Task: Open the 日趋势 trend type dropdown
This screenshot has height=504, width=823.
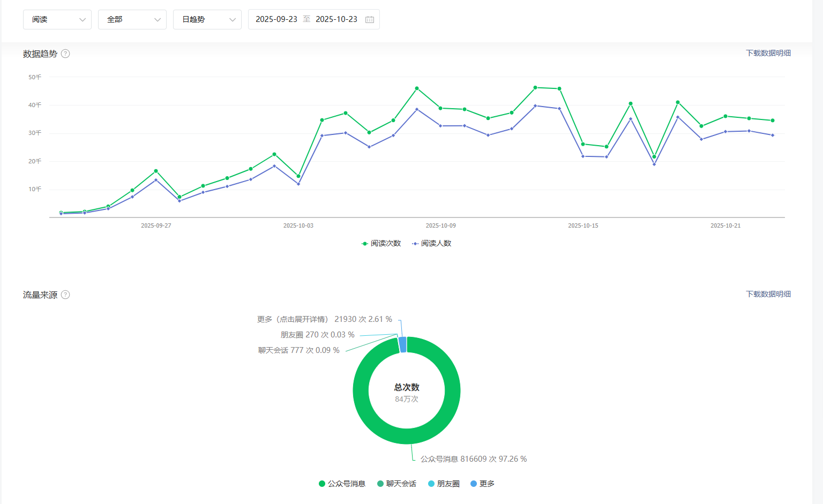Action: [207, 19]
